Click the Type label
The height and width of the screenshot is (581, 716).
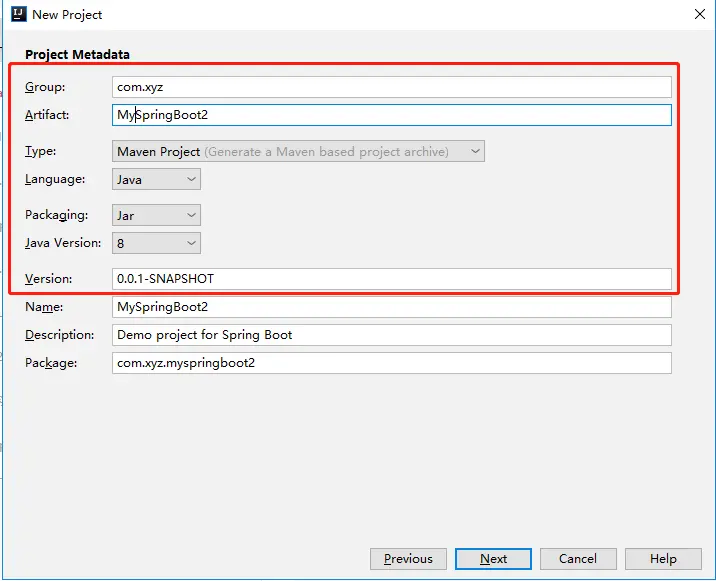pos(41,151)
